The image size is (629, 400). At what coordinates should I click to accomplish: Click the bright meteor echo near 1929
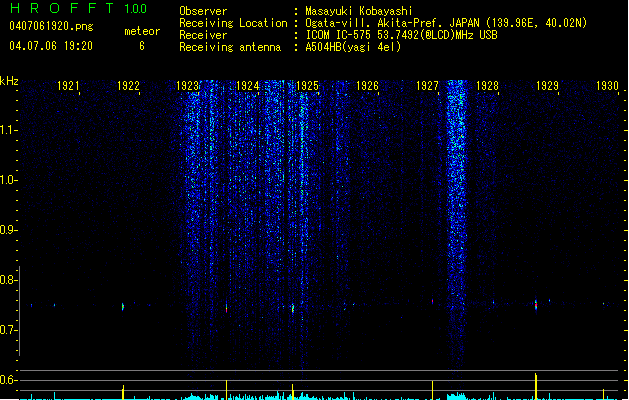click(536, 304)
